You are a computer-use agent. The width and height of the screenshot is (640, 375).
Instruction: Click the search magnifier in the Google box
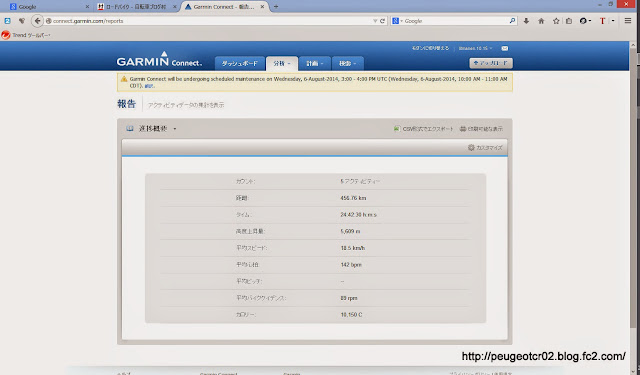point(512,21)
